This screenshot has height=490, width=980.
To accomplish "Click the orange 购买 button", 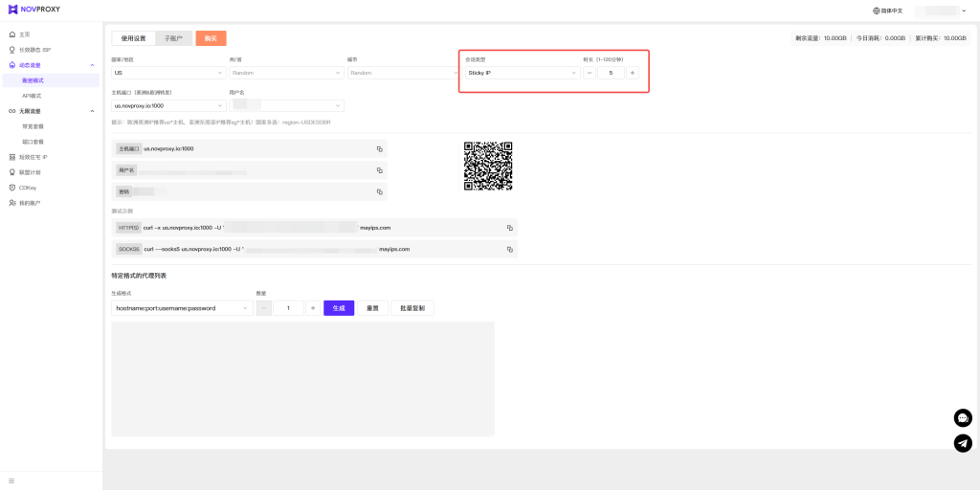I will tap(211, 38).
